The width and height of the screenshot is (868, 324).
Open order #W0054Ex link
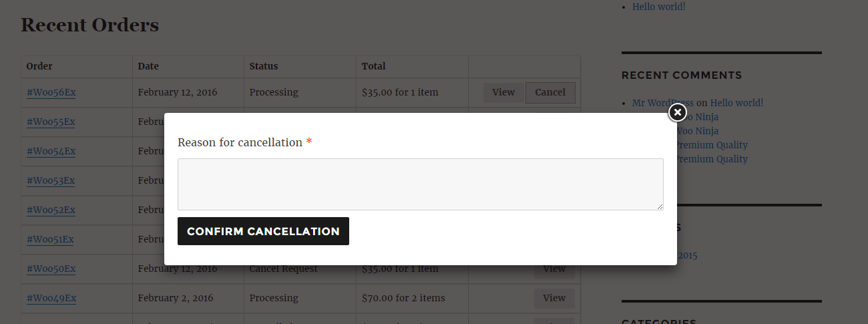51,151
